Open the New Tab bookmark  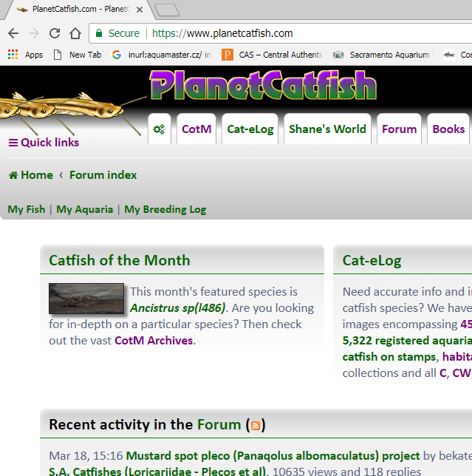coord(78,55)
